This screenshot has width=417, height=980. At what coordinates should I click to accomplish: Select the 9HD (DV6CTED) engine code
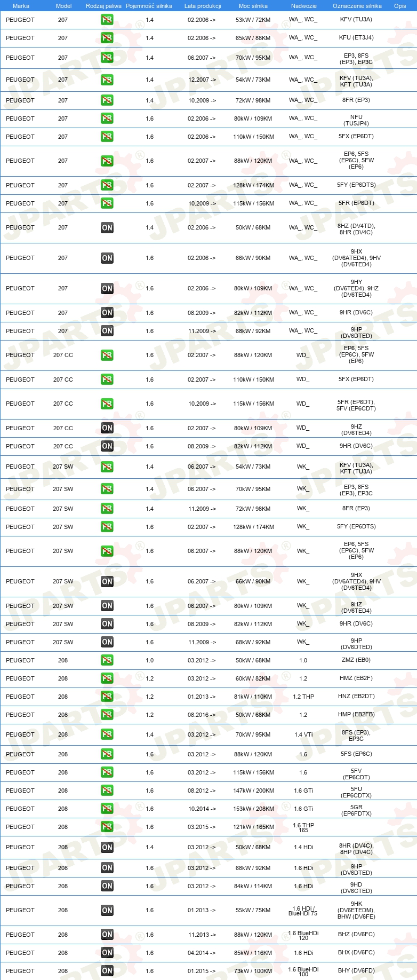(x=357, y=888)
